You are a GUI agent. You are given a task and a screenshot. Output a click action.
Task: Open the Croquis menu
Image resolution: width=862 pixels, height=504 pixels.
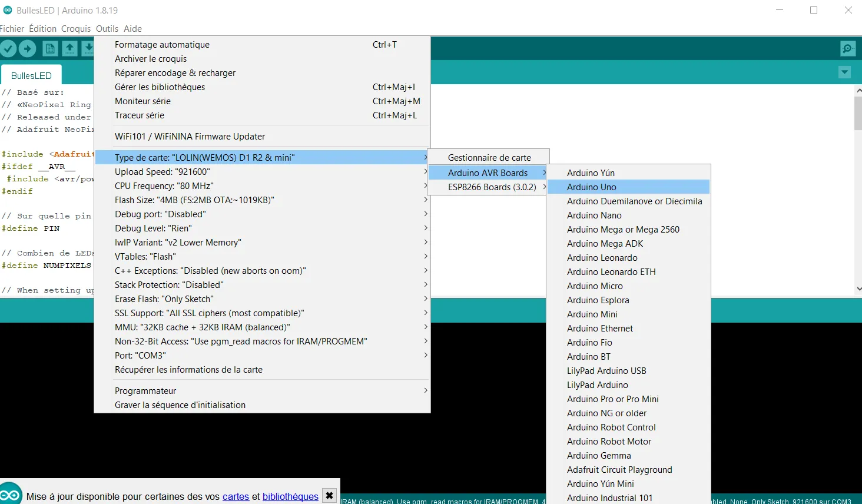pos(76,28)
